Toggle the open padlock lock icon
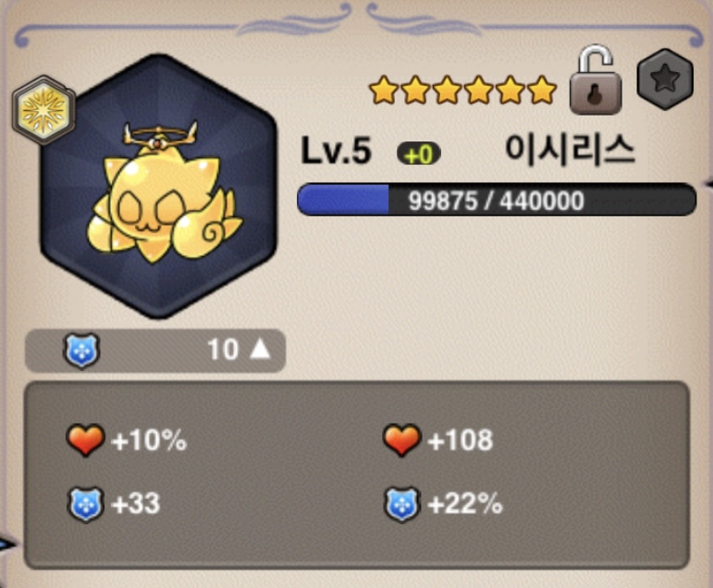Screen dimensions: 713x588 coord(596,80)
